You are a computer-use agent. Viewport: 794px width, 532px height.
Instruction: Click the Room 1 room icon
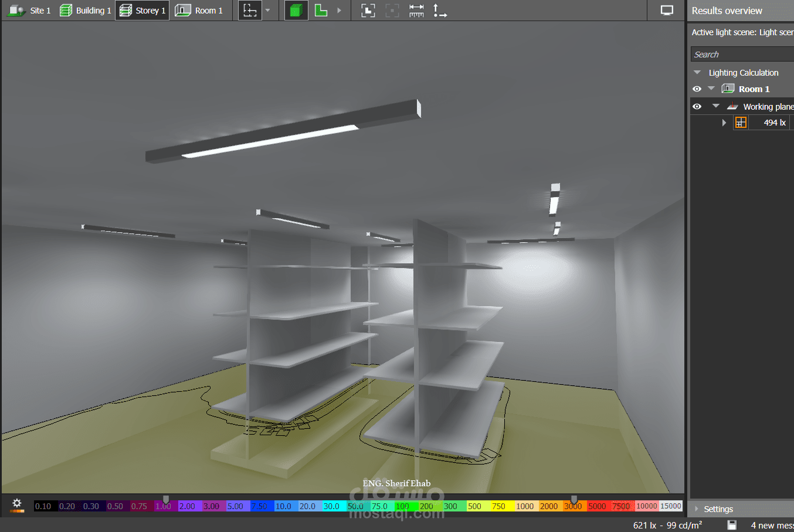728,89
